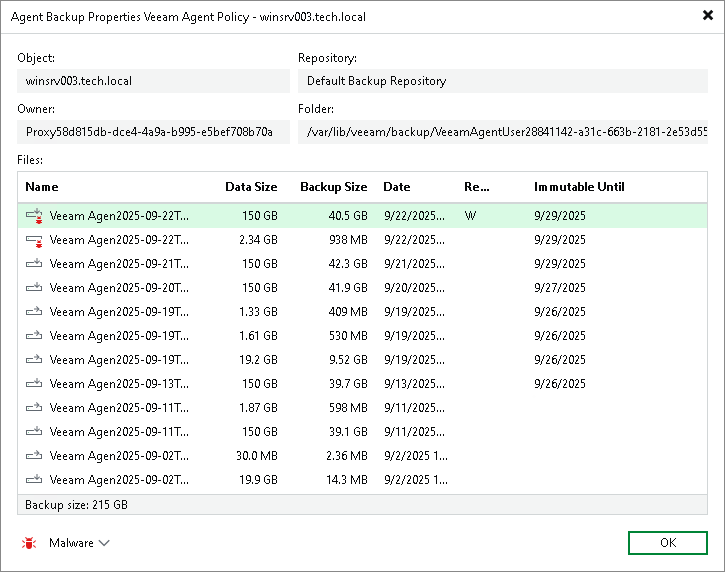The height and width of the screenshot is (572, 725).
Task: Click the 19.2 GB data size cell
Action: [258, 360]
